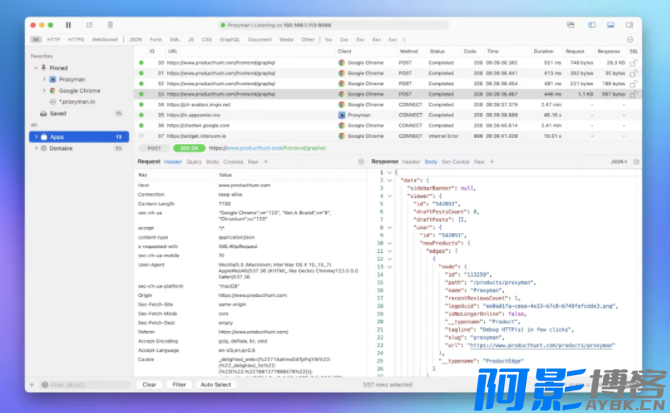670x413 pixels.
Task: Open the Response panel settings circle icon
Action: [x=636, y=162]
